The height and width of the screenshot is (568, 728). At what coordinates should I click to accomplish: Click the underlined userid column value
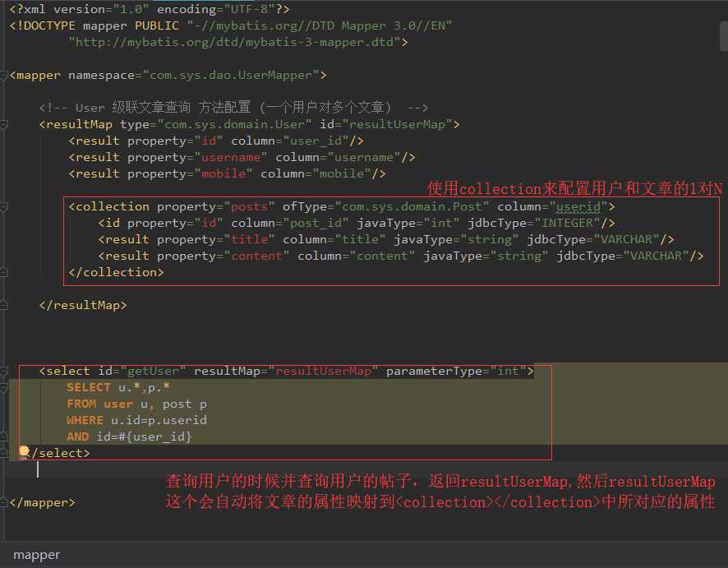pyautogui.click(x=578, y=206)
